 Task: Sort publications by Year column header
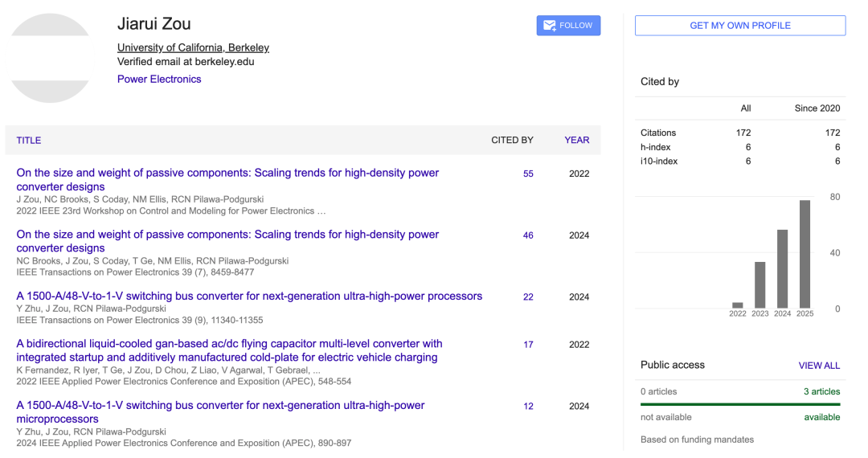pos(576,140)
